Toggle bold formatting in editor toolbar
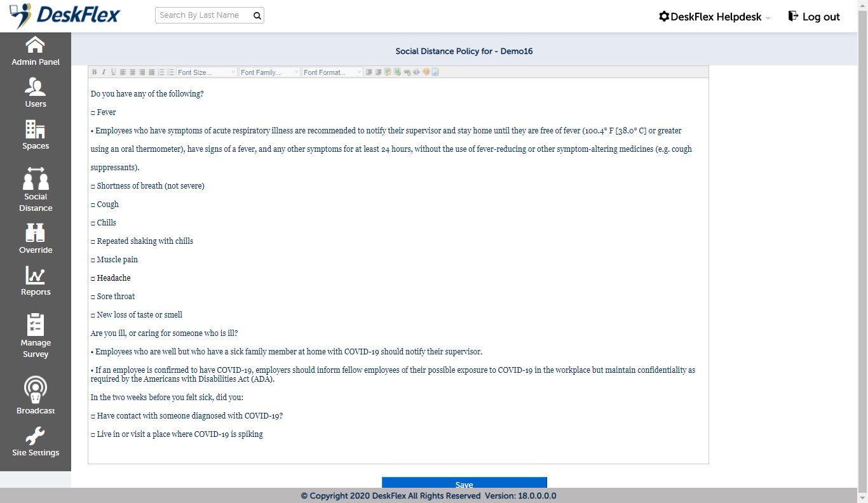Image resolution: width=868 pixels, height=503 pixels. pyautogui.click(x=94, y=72)
